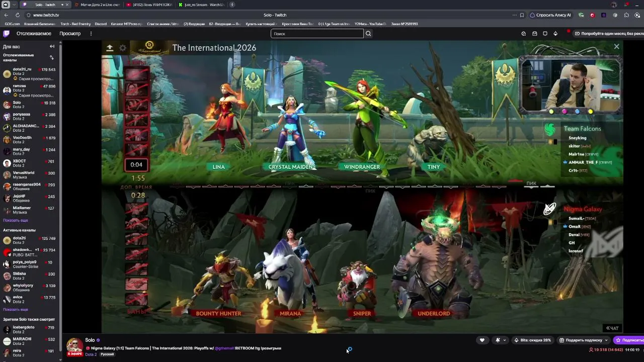Open XBOCT channel in sidebar

[x=29, y=163]
